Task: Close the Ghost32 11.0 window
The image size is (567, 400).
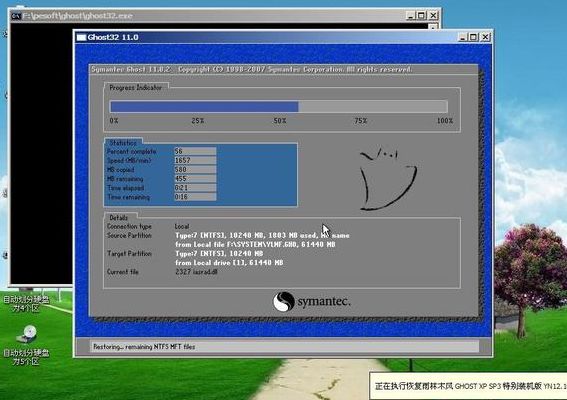Action: click(x=485, y=37)
